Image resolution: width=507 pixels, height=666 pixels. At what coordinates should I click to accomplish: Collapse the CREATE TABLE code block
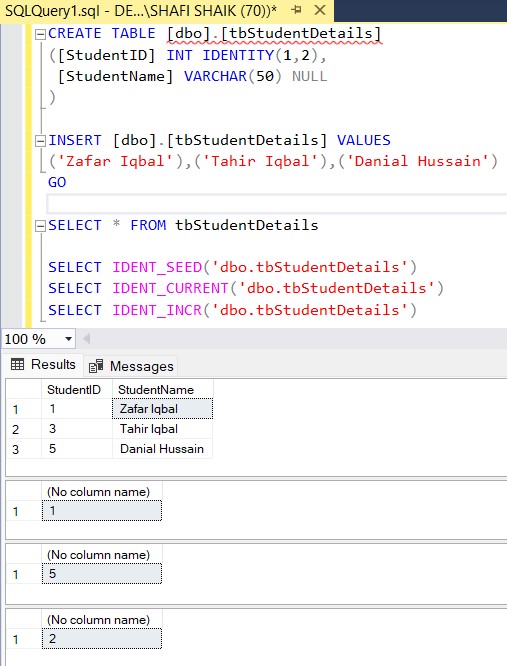click(40, 34)
